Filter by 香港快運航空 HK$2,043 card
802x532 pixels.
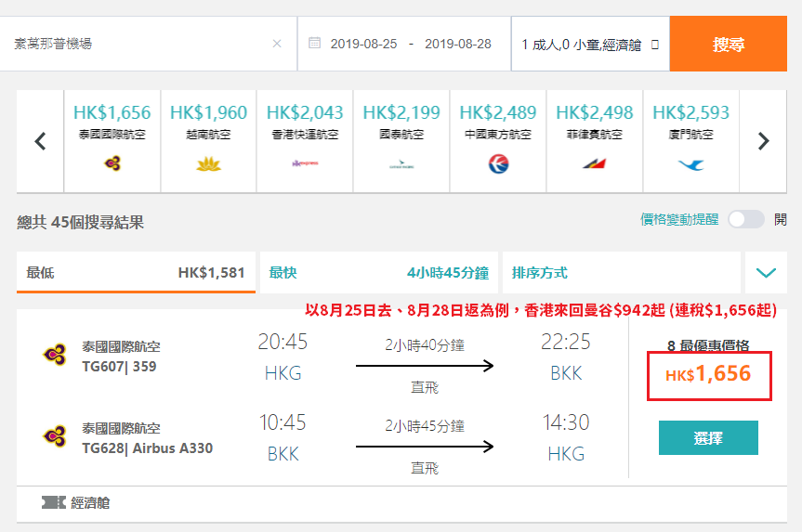click(x=305, y=141)
